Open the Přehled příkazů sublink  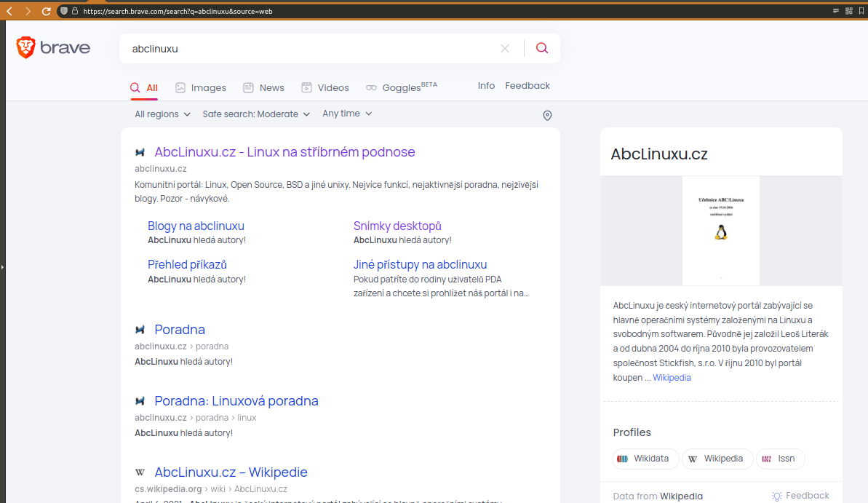(187, 265)
